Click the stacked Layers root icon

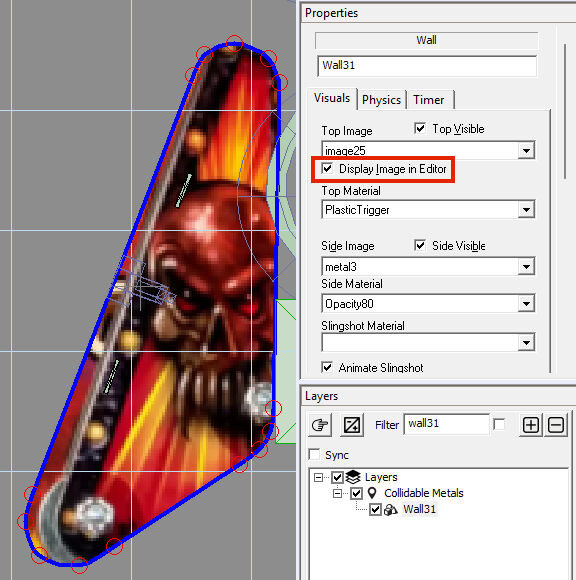pos(353,477)
